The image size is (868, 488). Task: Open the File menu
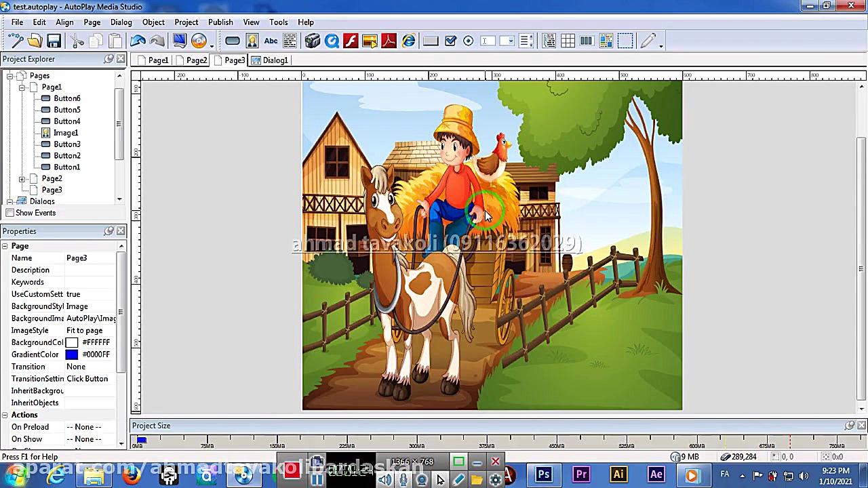coord(17,22)
